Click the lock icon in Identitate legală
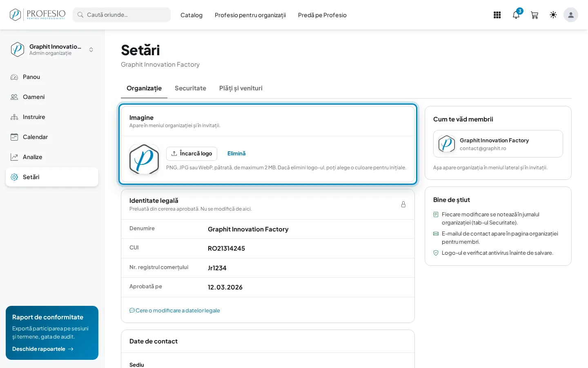 point(403,204)
